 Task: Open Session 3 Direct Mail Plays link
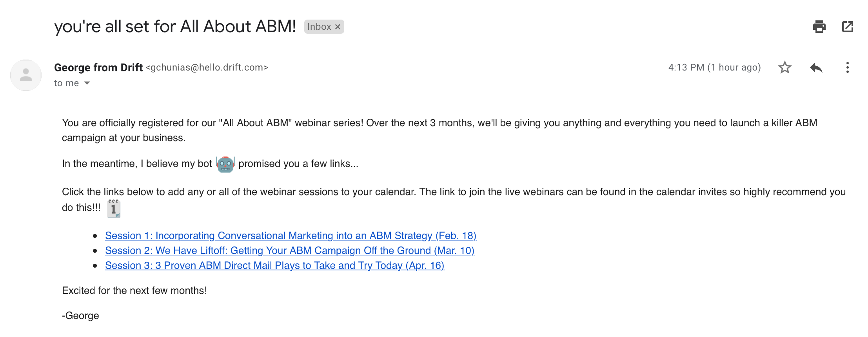pyautogui.click(x=274, y=265)
